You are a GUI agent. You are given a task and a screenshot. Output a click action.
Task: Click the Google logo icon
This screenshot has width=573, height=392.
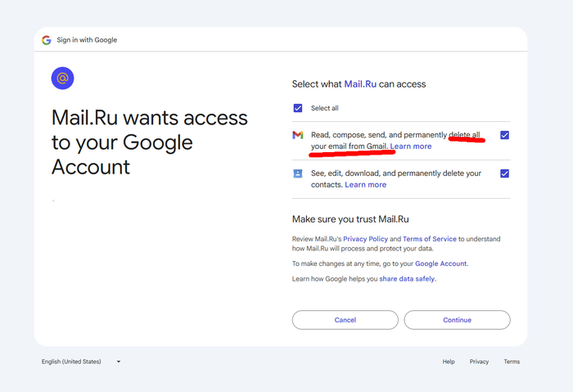[47, 40]
